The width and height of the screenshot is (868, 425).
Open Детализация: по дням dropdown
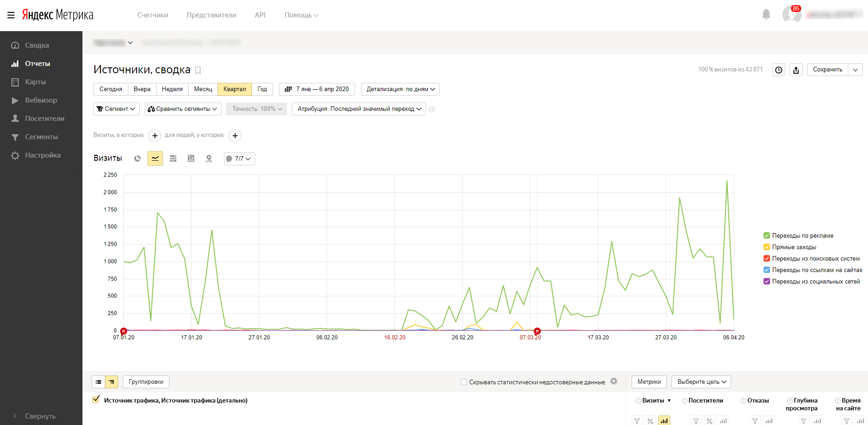pyautogui.click(x=400, y=89)
